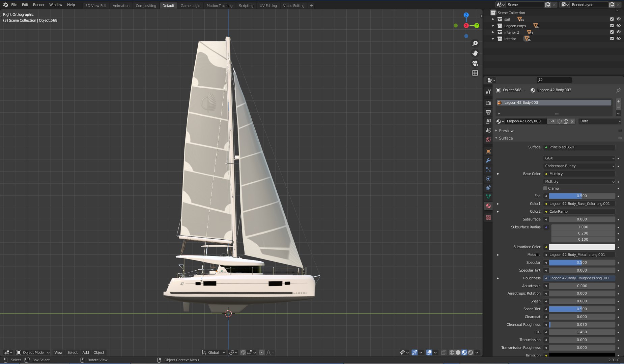Click the red X axis gizmo
The image size is (624, 364).
[x=466, y=26]
